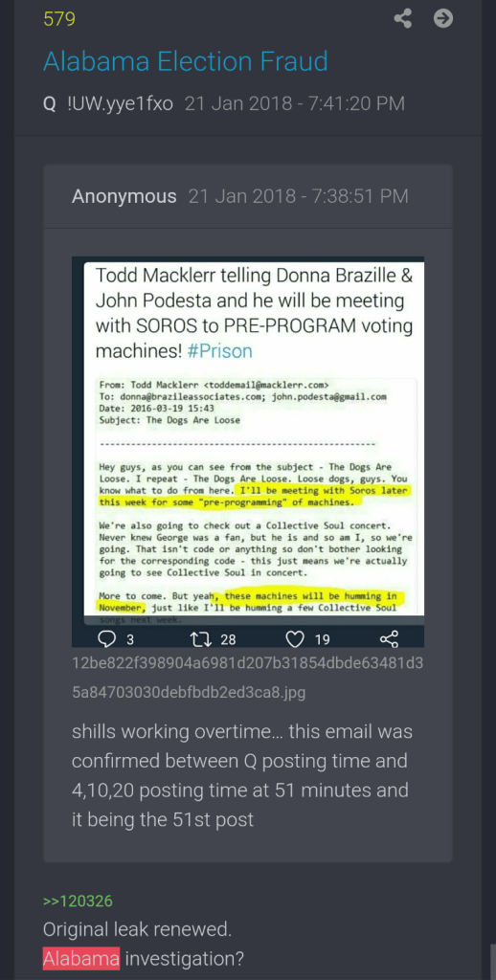
Task: Click the highlighted Alabama word
Action: click(81, 957)
